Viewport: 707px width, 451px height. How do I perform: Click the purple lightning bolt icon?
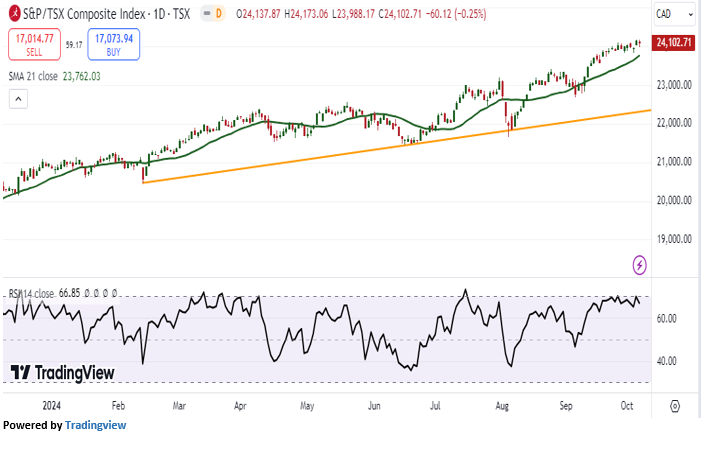tap(640, 265)
